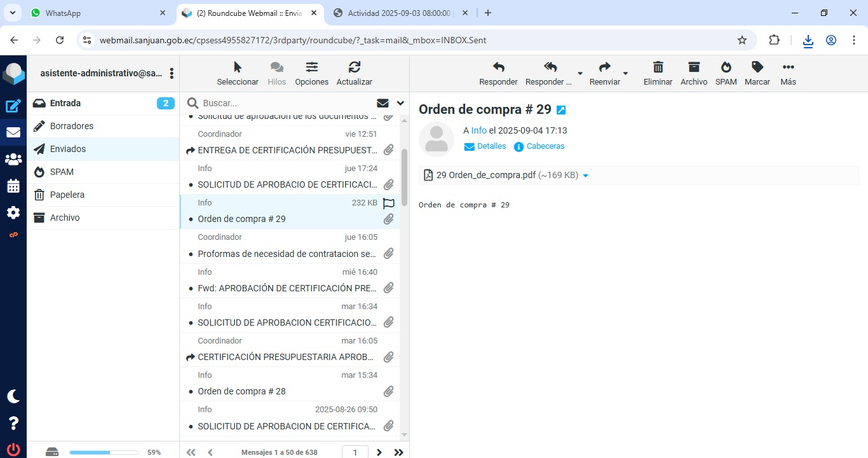Screen dimensions: 868x458
Task: Click the Eliminar trash icon
Action: tap(658, 73)
